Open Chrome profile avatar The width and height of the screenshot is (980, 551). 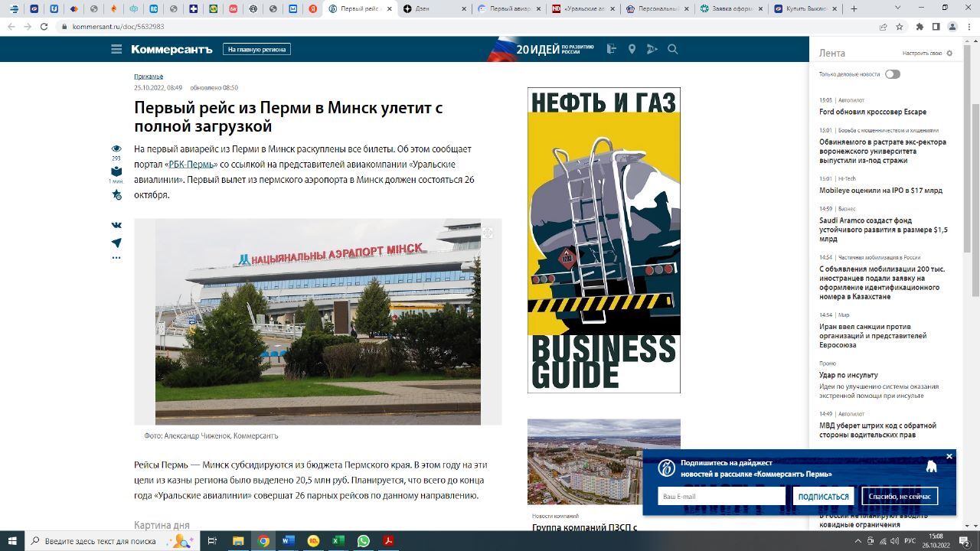point(952,26)
